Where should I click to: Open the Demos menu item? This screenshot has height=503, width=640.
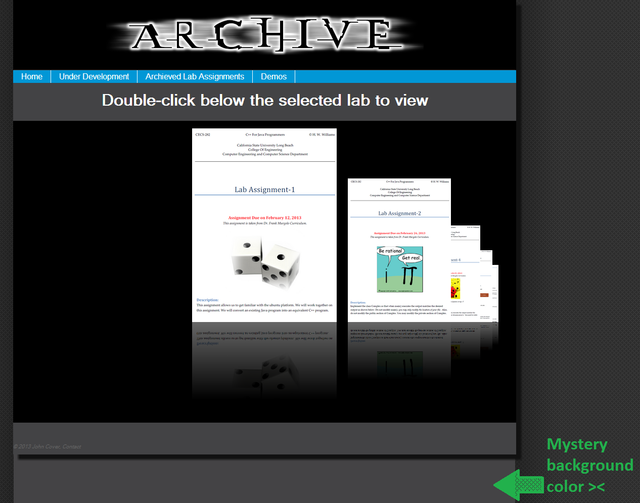pos(274,77)
